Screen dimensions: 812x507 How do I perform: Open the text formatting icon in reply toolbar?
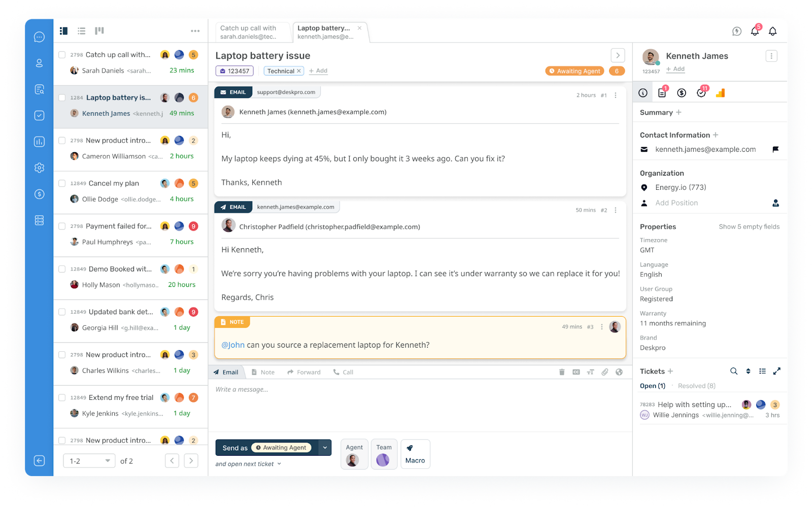tap(590, 371)
